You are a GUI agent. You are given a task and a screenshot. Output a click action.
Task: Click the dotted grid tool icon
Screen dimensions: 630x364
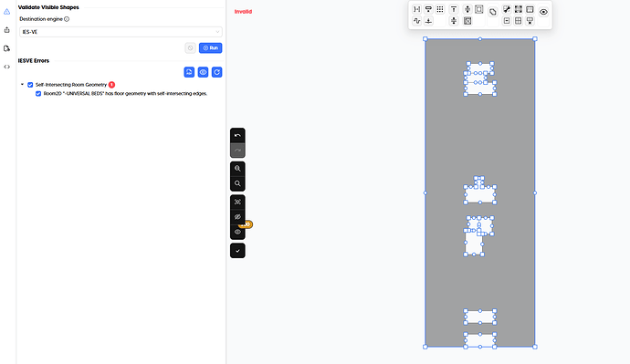point(440,9)
